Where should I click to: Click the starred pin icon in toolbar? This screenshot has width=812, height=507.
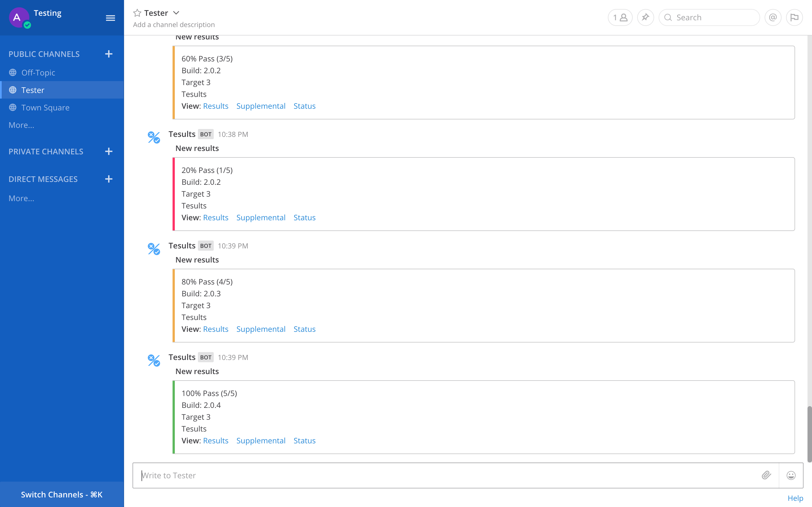tap(645, 17)
